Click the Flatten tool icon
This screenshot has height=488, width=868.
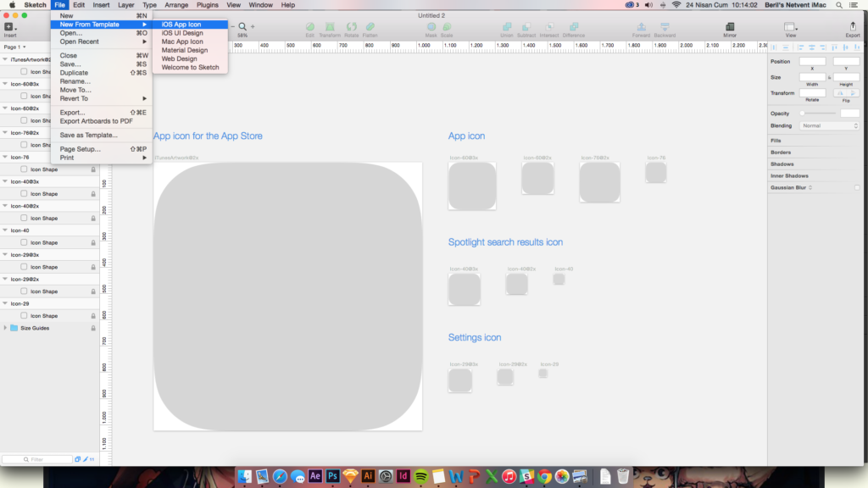coord(370,26)
